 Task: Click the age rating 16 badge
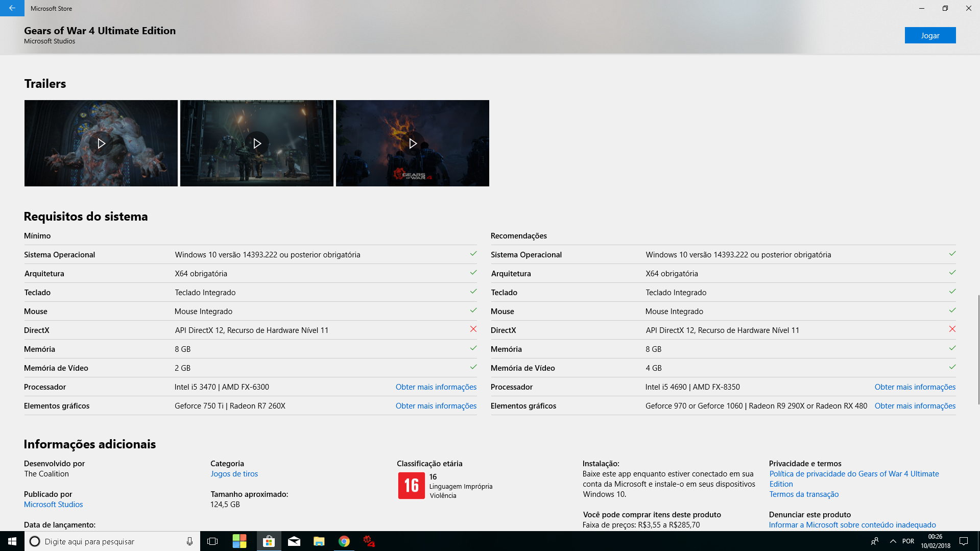pyautogui.click(x=412, y=486)
